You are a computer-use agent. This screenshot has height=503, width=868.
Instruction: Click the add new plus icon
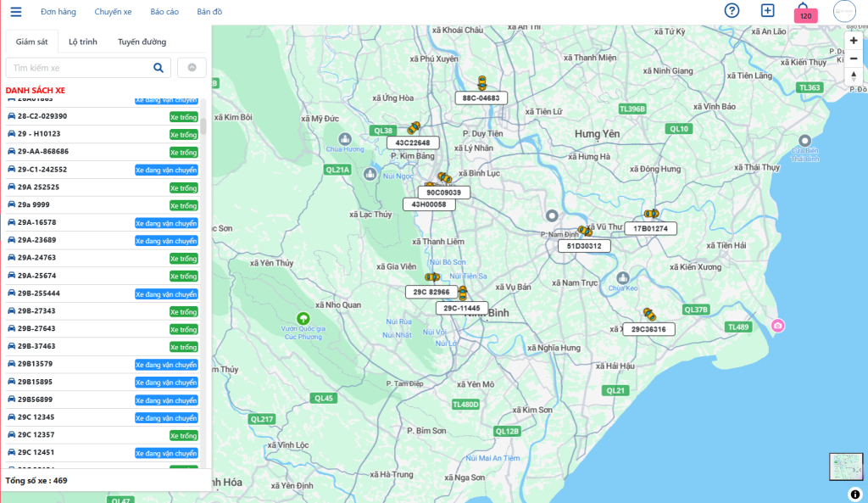click(x=767, y=11)
